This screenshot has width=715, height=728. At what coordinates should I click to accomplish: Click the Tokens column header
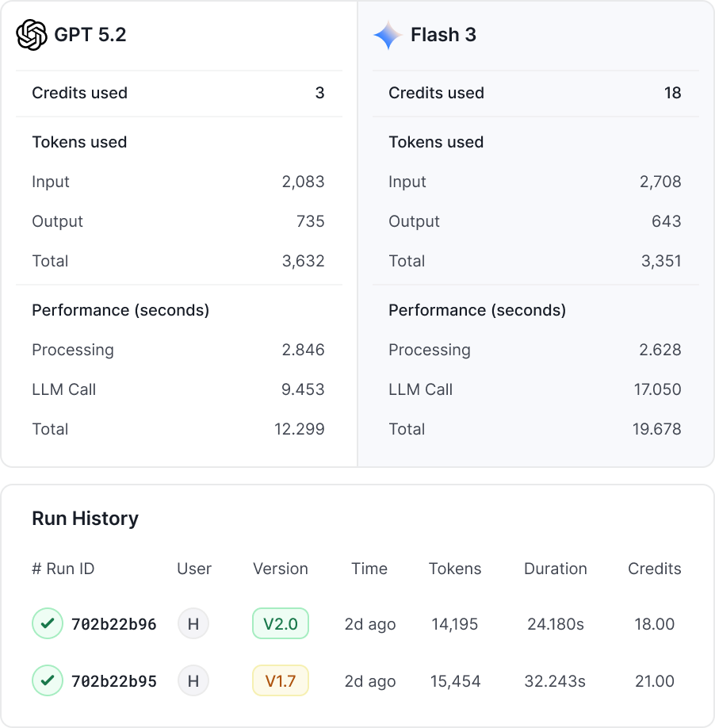455,569
